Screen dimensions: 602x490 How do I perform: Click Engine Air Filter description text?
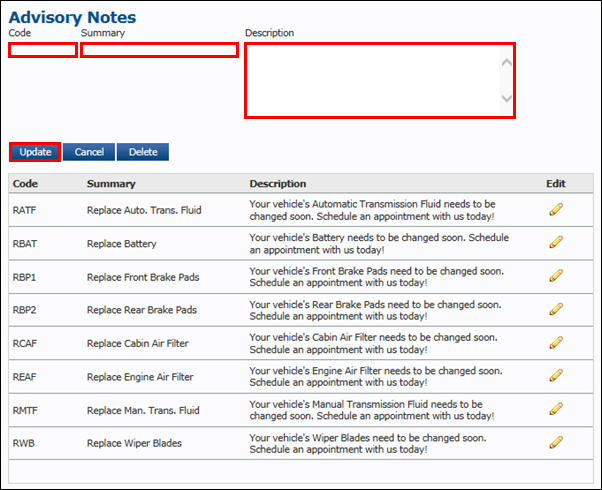(x=376, y=376)
